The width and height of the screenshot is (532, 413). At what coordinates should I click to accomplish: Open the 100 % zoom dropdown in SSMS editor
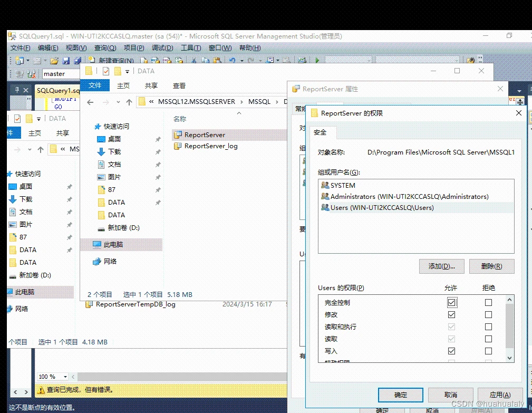point(65,377)
